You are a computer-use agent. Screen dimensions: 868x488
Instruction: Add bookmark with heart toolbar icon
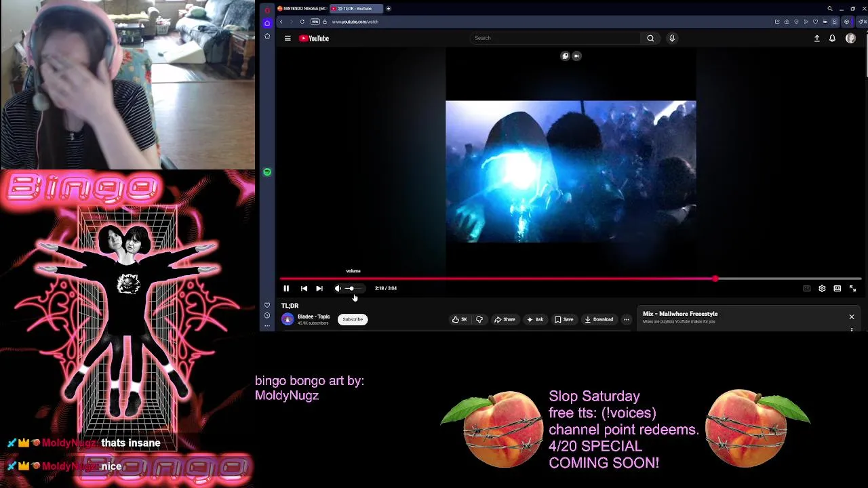815,22
